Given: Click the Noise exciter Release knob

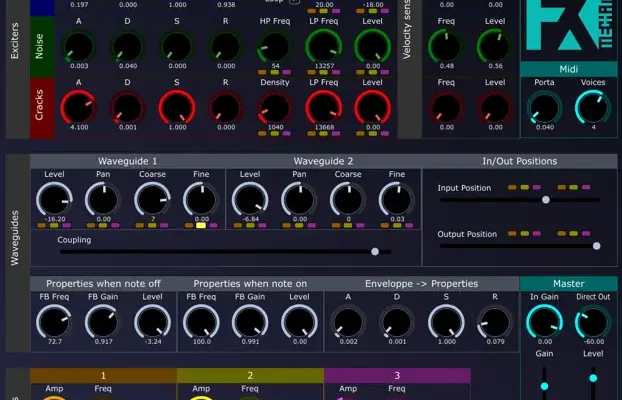Looking at the screenshot, I should pyautogui.click(x=225, y=46).
